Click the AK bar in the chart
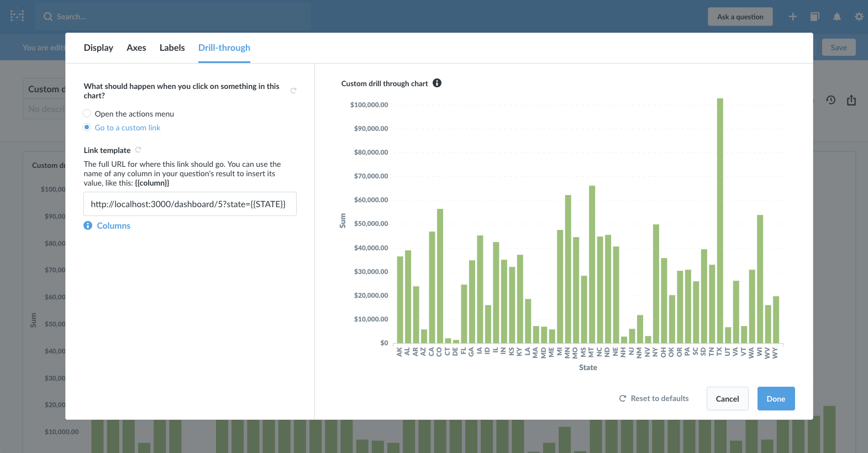 pyautogui.click(x=400, y=299)
